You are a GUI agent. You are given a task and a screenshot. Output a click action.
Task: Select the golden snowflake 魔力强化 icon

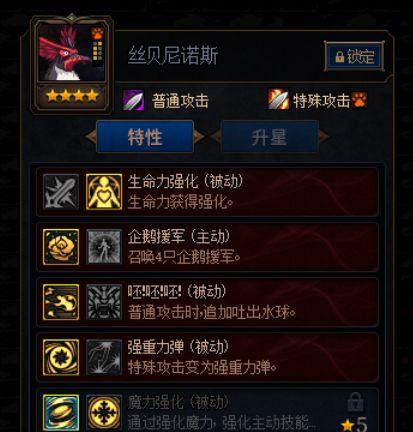point(104,413)
